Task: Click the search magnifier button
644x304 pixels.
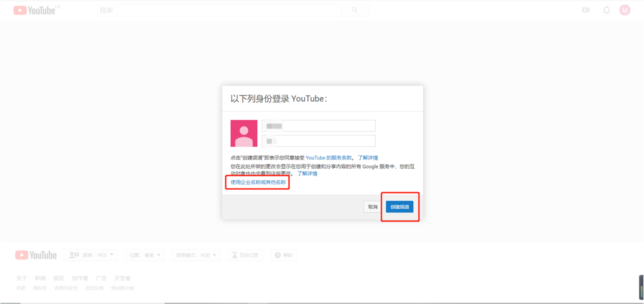Action: pos(355,10)
